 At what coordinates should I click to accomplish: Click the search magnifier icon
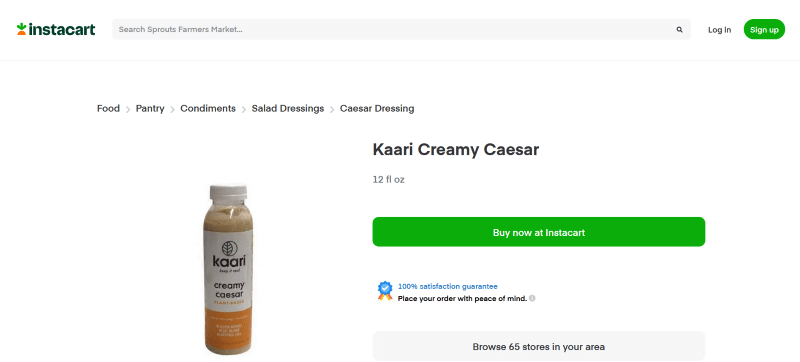click(x=679, y=30)
